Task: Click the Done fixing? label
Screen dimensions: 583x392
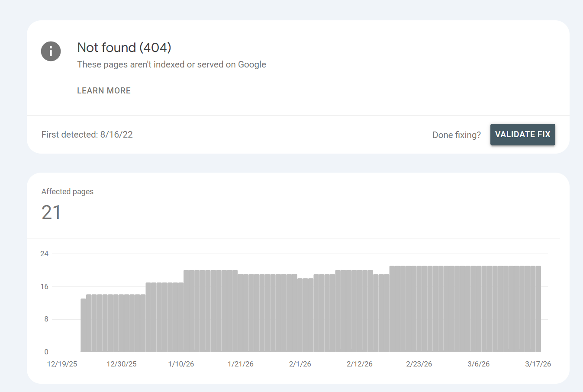Action: (456, 135)
